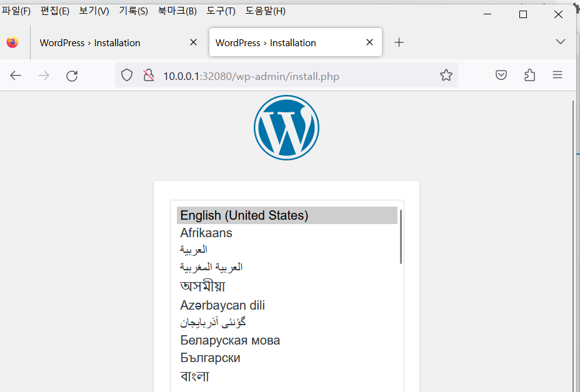Go back with the back arrow
The image size is (580, 392).
16,76
